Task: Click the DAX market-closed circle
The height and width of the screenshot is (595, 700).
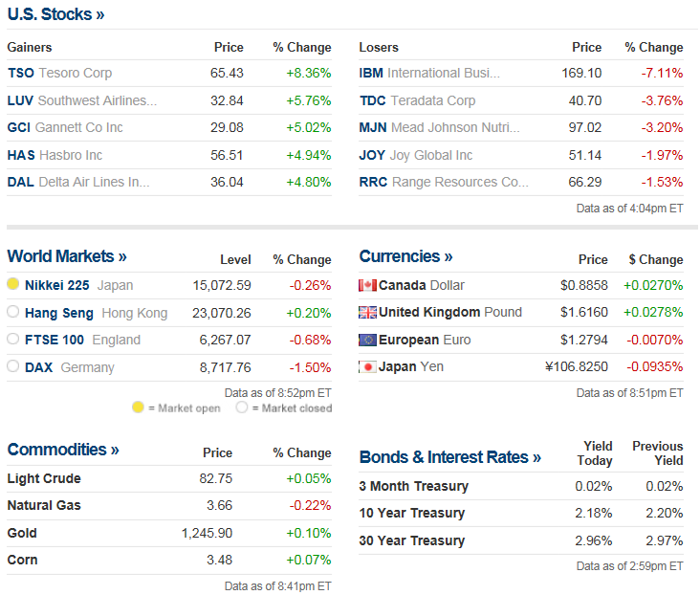Action: [x=13, y=366]
